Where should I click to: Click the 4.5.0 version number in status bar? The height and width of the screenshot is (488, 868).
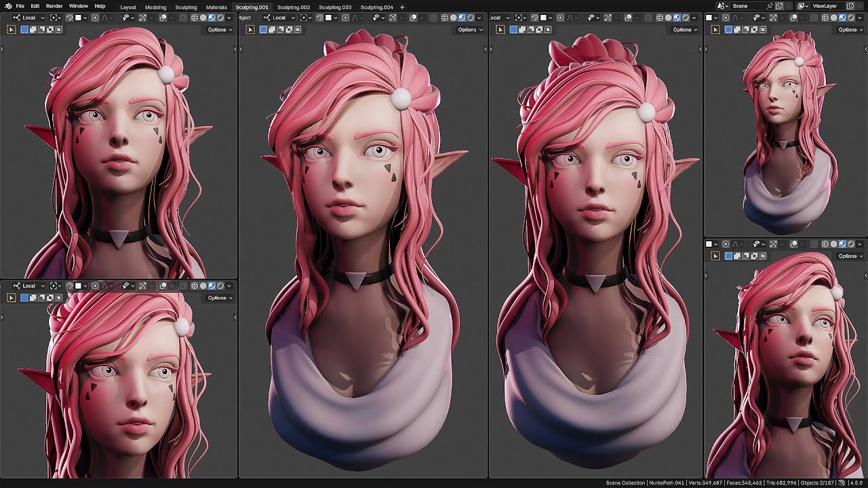click(856, 483)
